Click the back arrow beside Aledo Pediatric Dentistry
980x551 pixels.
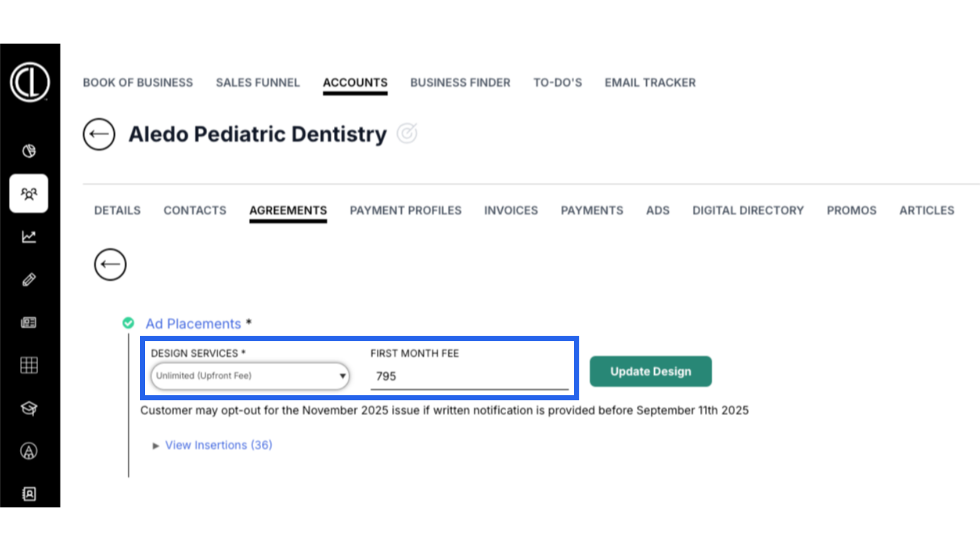(99, 134)
